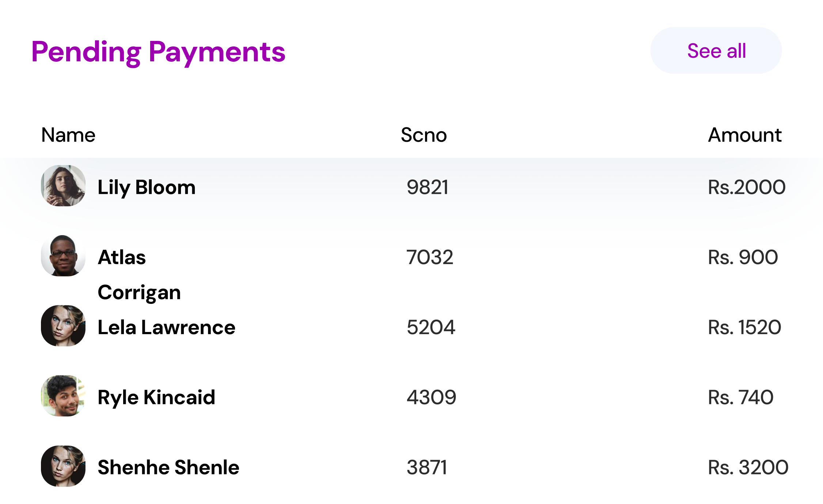Open Ryle Kincaid's avatar image
The width and height of the screenshot is (823, 504).
[63, 396]
